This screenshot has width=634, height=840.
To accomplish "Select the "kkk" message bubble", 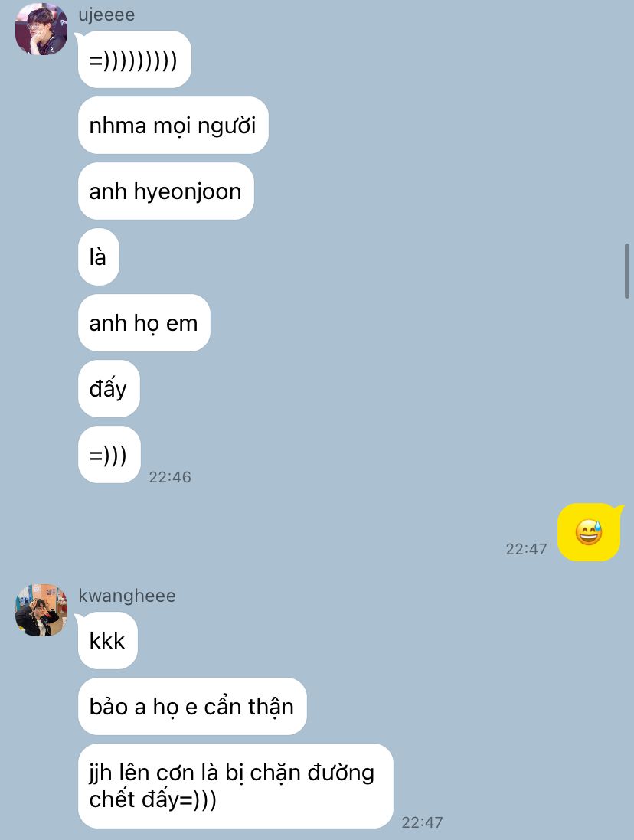I will [108, 641].
